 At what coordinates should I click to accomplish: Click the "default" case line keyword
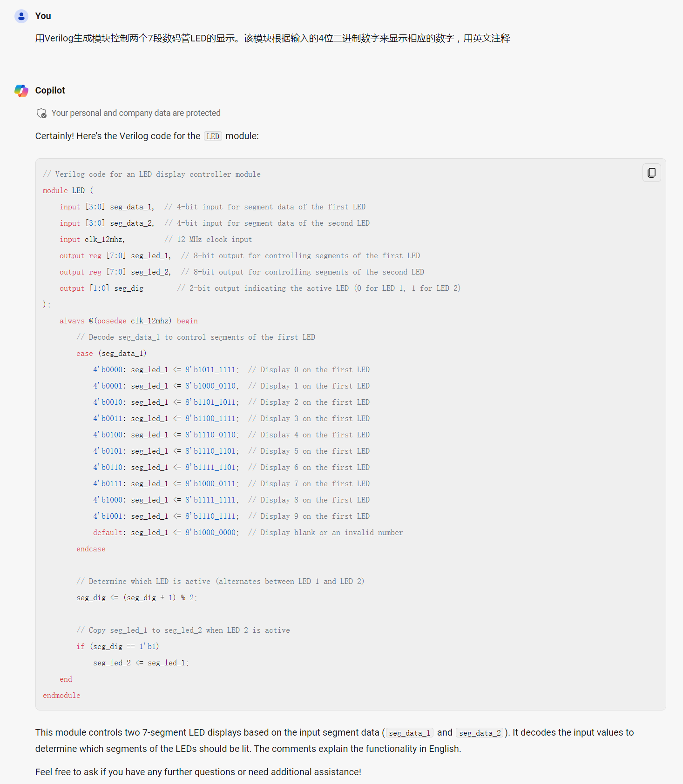click(108, 533)
